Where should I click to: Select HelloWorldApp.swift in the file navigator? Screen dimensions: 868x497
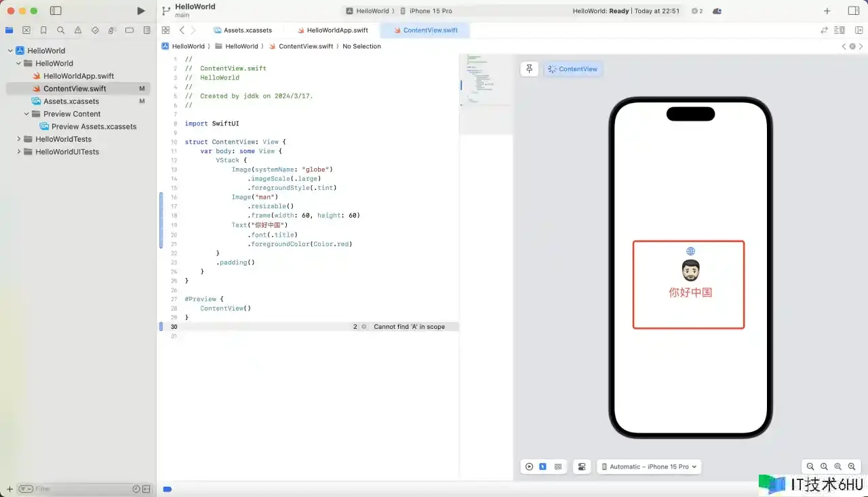click(x=79, y=76)
